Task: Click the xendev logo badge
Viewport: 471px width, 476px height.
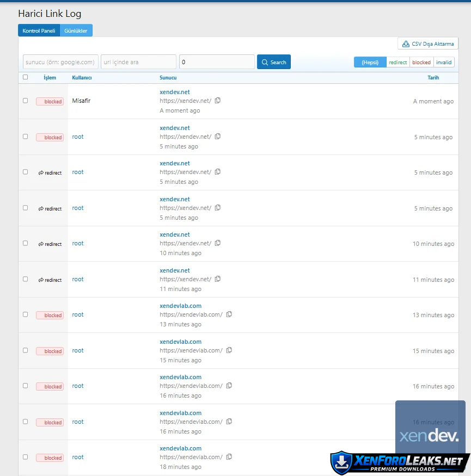Action: point(430,434)
